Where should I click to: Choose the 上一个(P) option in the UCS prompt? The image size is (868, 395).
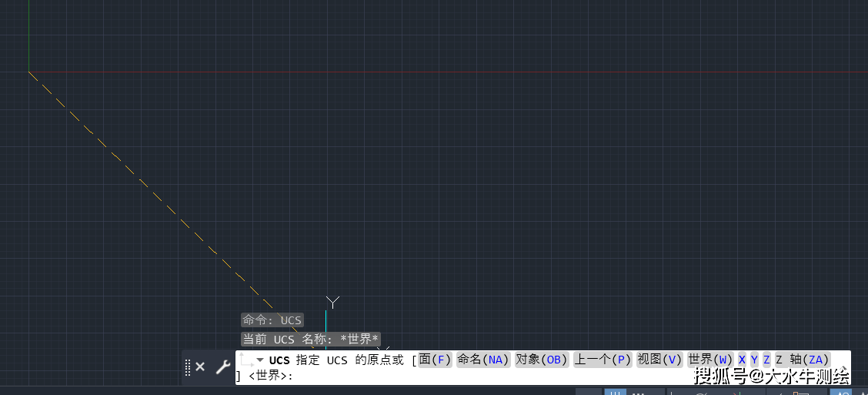click(x=603, y=360)
